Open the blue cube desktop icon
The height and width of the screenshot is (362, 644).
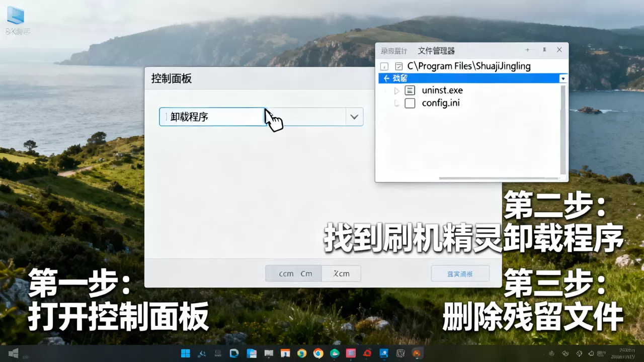pyautogui.click(x=16, y=15)
